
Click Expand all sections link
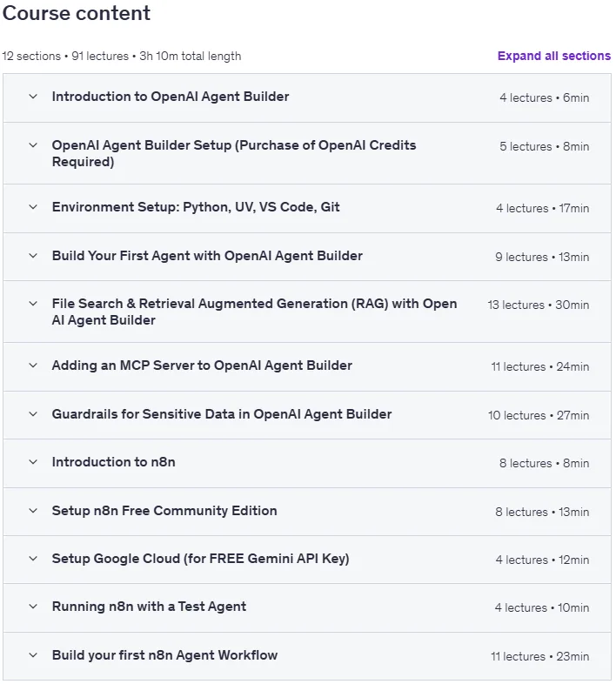554,56
